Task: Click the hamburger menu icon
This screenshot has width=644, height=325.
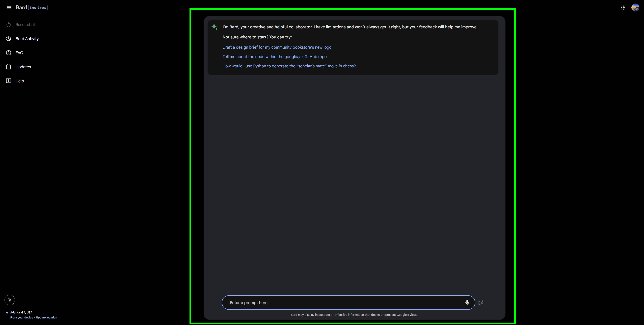Action: (9, 7)
